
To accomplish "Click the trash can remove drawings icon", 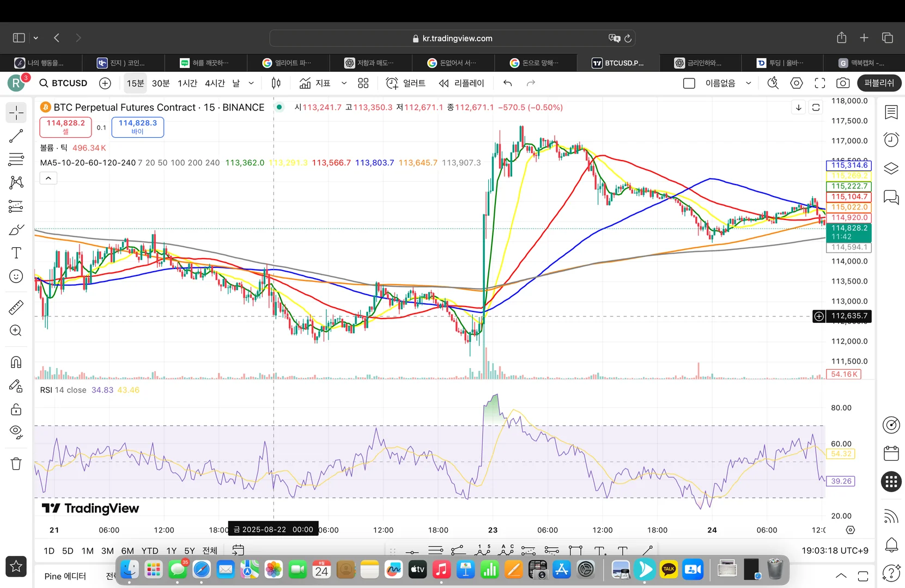I will coord(16,464).
